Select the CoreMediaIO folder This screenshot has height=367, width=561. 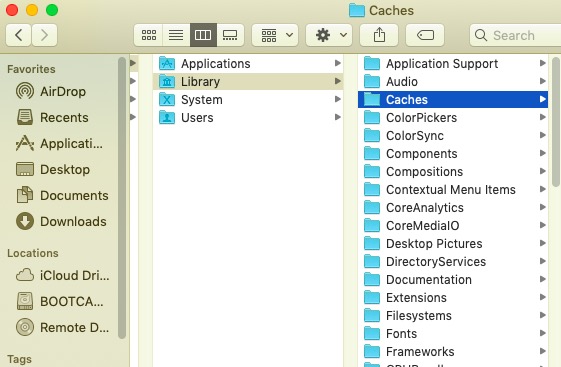[x=453, y=225]
